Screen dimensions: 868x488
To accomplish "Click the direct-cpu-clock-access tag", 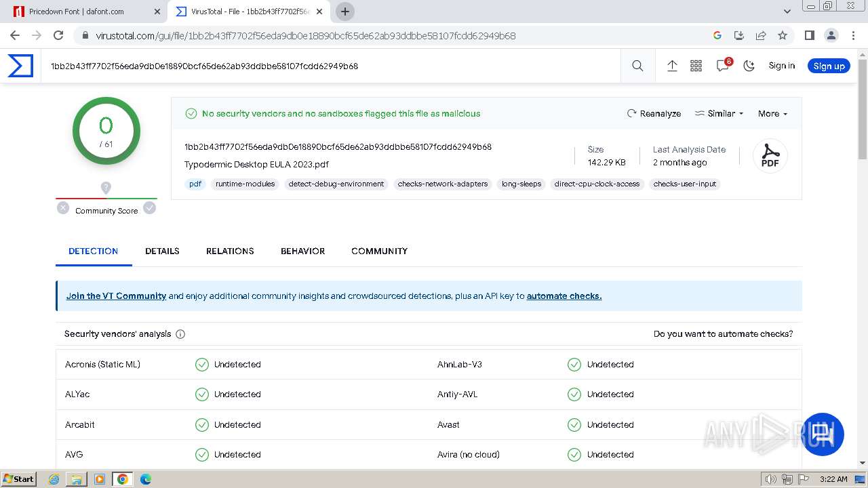I will pyautogui.click(x=597, y=184).
